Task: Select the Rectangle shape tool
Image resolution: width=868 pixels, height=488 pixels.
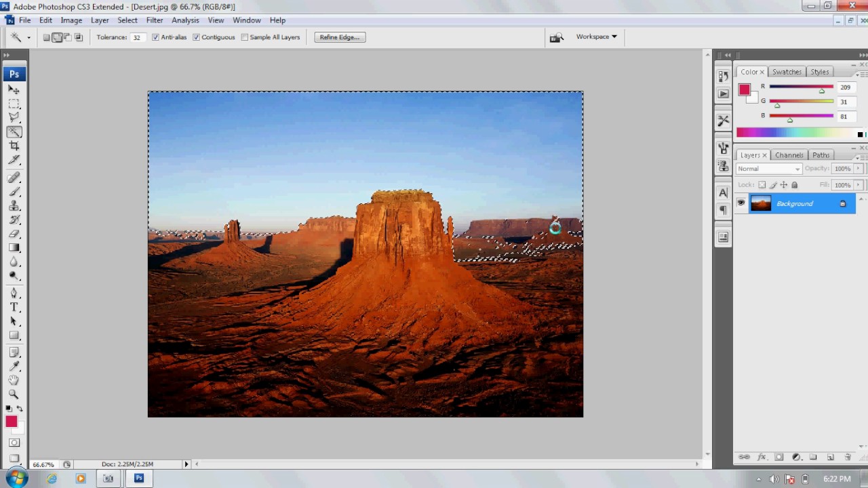Action: click(x=14, y=335)
